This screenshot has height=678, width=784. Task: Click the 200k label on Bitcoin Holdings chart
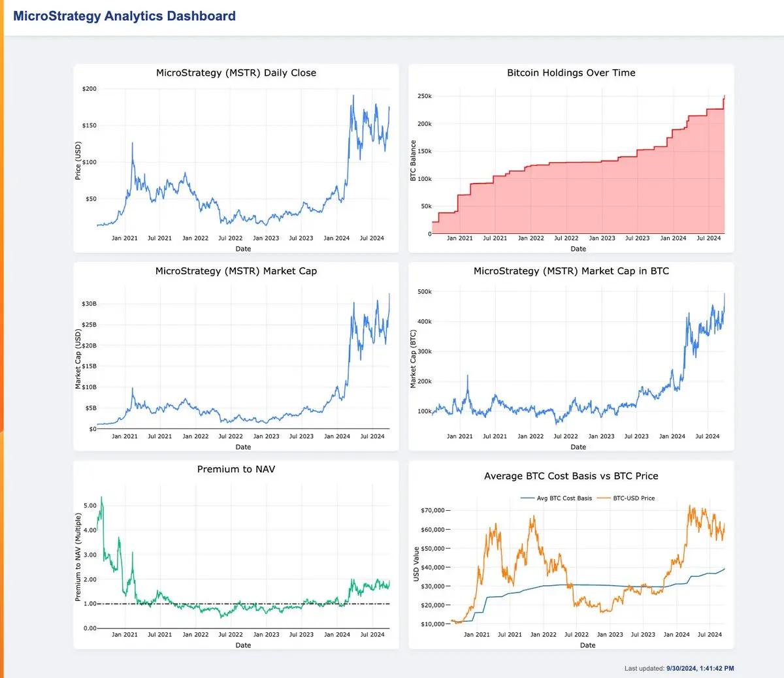425,124
